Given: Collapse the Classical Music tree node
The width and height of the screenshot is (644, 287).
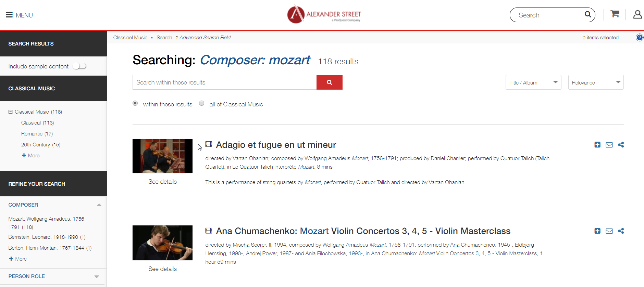Looking at the screenshot, I should pyautogui.click(x=11, y=112).
